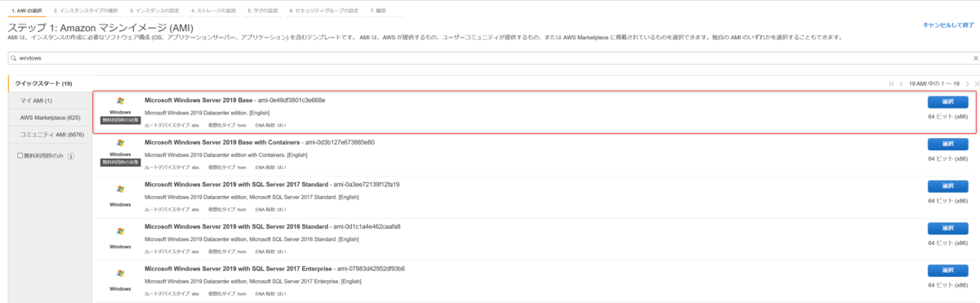This screenshot has width=980, height=303.
Task: Go to next page of AMI results
Action: tap(967, 83)
